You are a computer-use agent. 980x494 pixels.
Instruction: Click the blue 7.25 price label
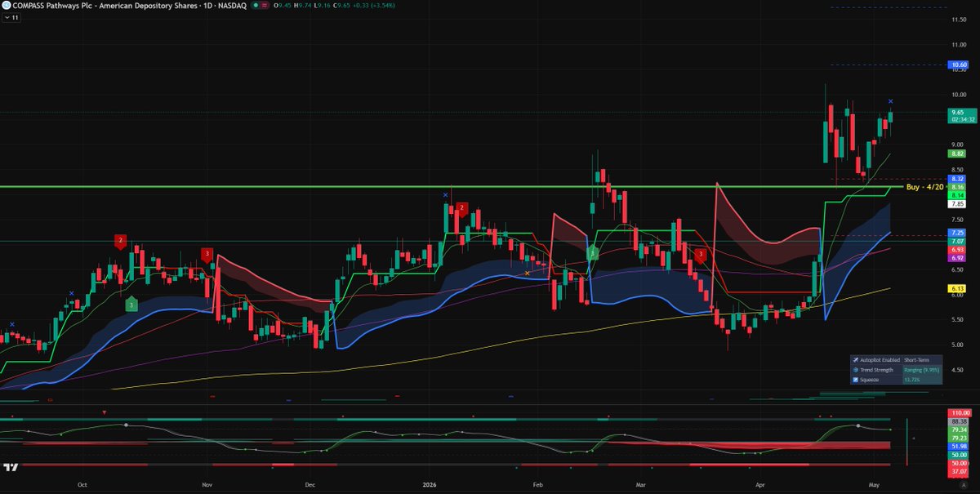958,234
